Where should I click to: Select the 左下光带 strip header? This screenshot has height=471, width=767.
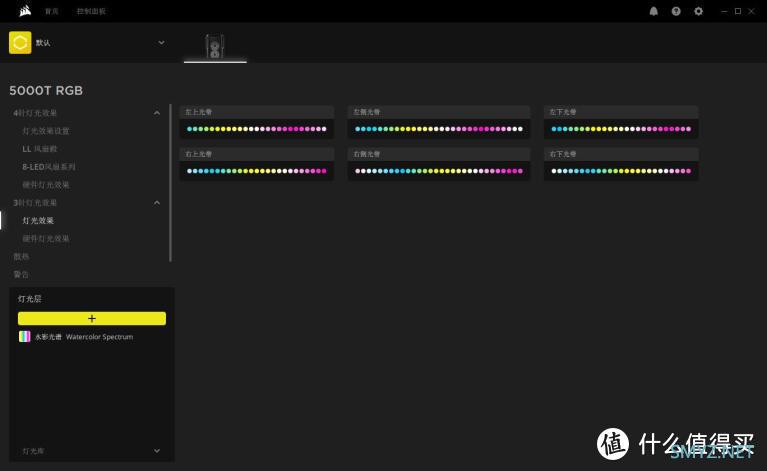(x=621, y=112)
